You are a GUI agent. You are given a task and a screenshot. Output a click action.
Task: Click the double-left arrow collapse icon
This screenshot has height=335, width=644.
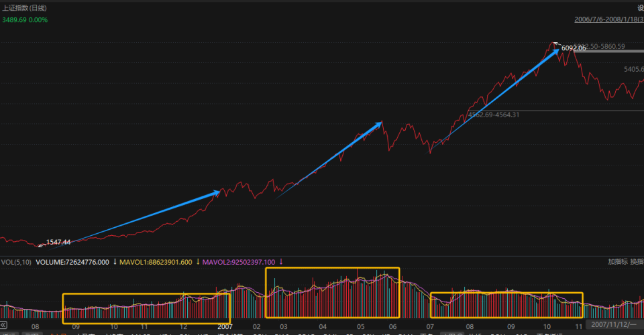click(3, 325)
